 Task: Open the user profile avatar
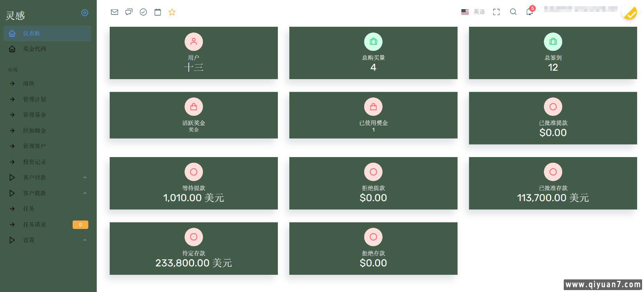tap(629, 12)
